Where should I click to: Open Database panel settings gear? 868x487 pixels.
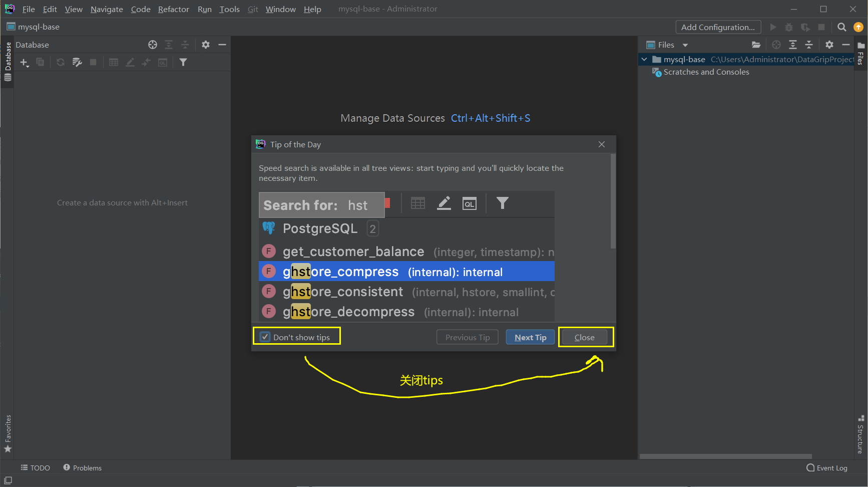(x=206, y=45)
